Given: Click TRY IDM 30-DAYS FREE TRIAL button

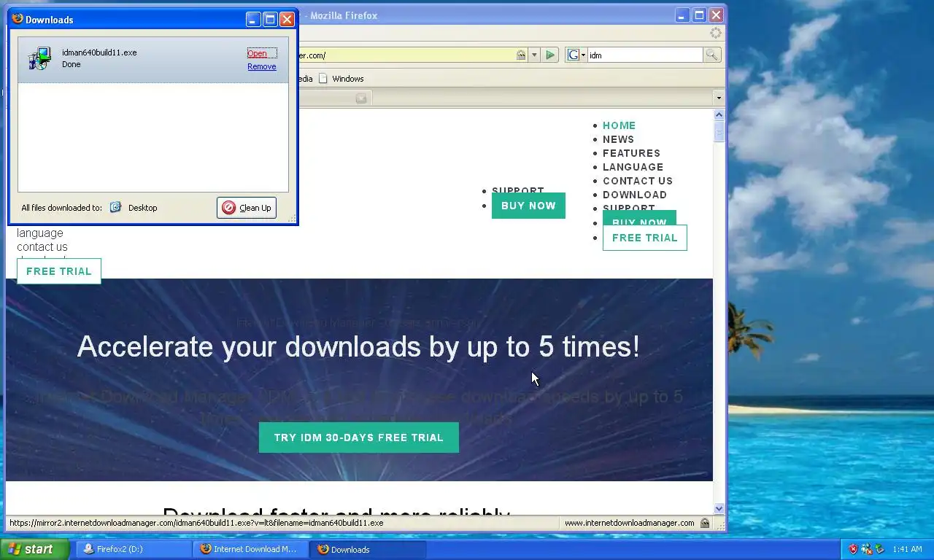Looking at the screenshot, I should [359, 437].
